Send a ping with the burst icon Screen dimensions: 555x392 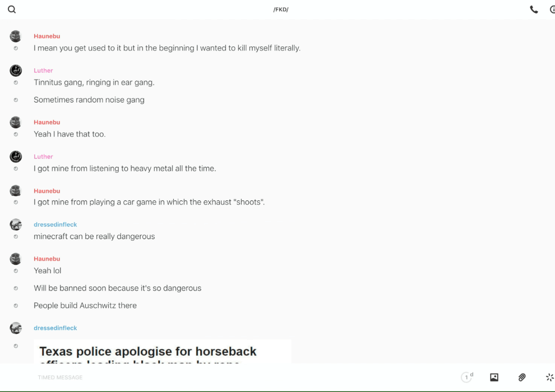[549, 377]
